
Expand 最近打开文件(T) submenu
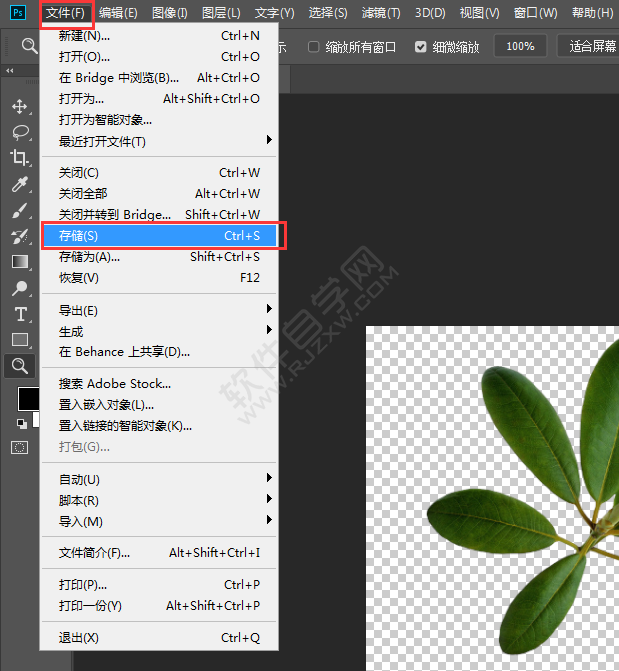(x=159, y=141)
